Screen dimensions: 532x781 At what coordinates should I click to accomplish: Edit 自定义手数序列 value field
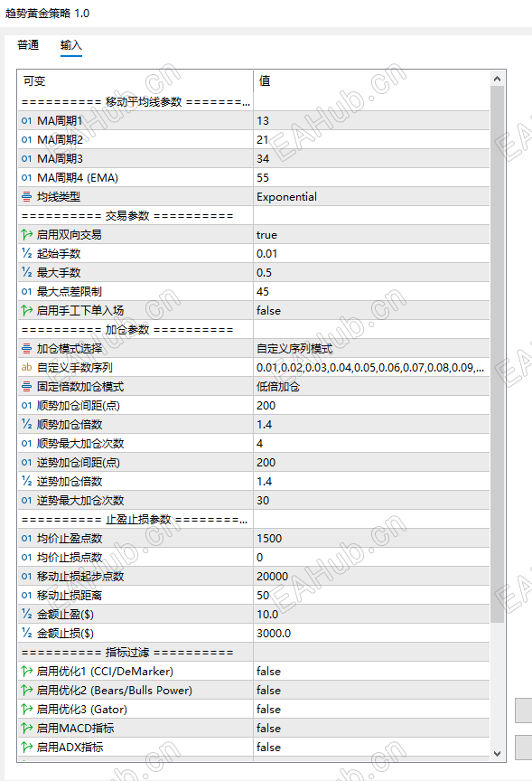pos(371,368)
